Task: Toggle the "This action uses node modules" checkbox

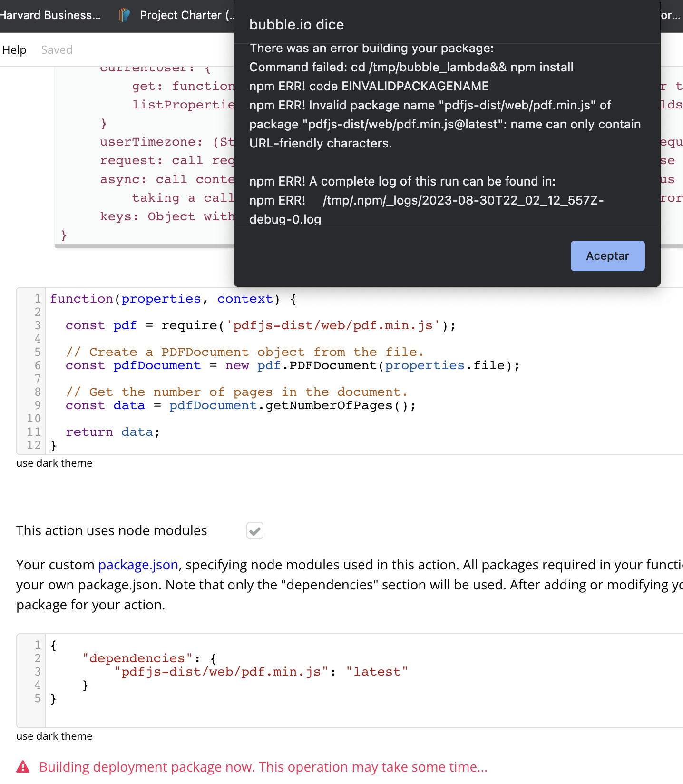Action: (255, 530)
